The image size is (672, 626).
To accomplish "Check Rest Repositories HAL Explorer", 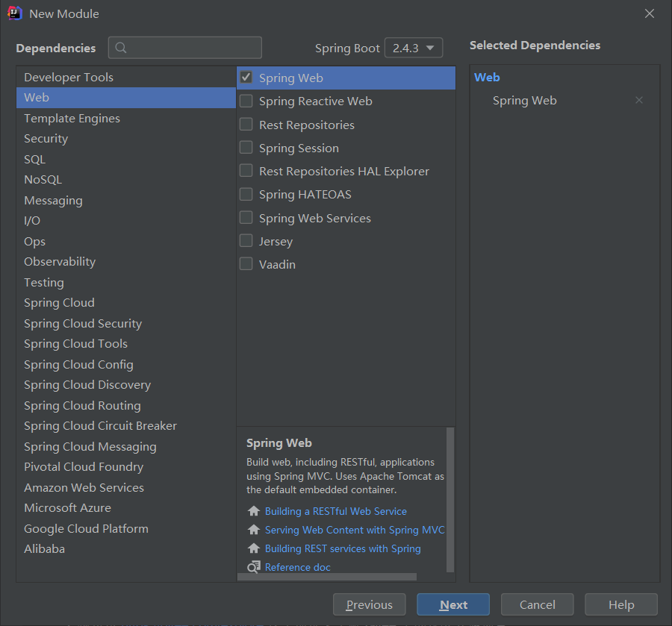I will click(x=246, y=171).
